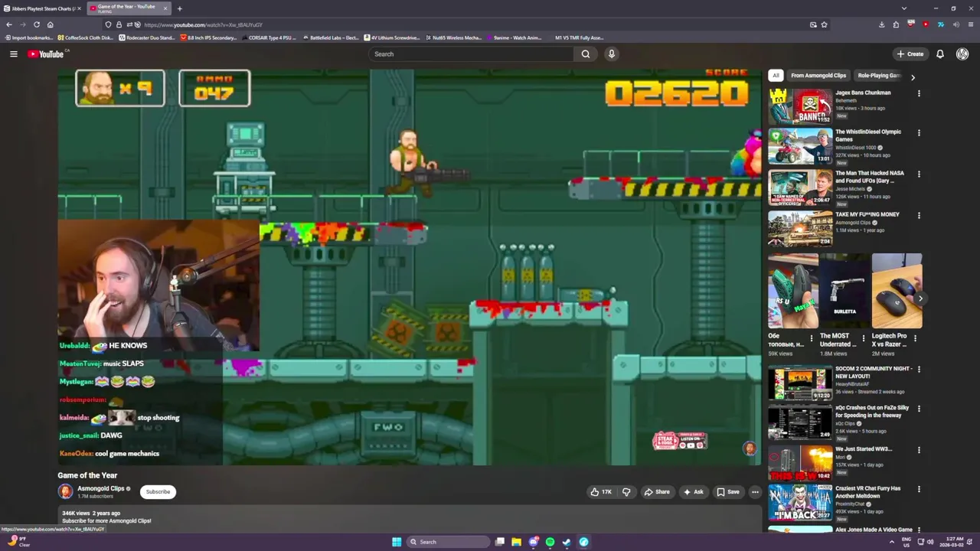Reload the page in the browser toolbar
The width and height of the screenshot is (980, 551).
point(36,24)
